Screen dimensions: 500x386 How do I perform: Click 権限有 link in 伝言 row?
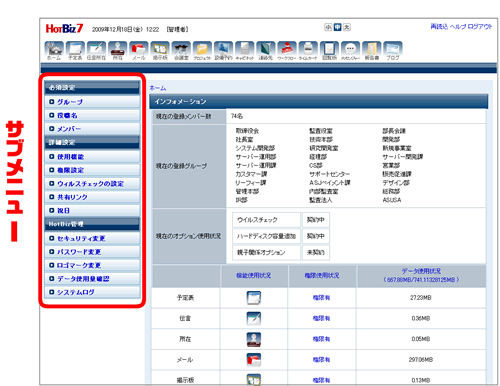[321, 318]
